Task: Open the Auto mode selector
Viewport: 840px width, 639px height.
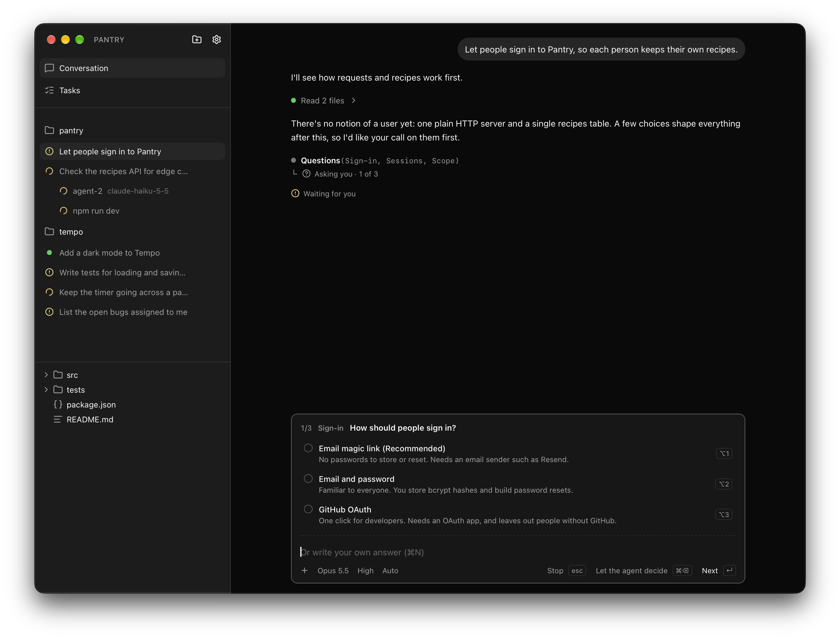Action: point(390,570)
